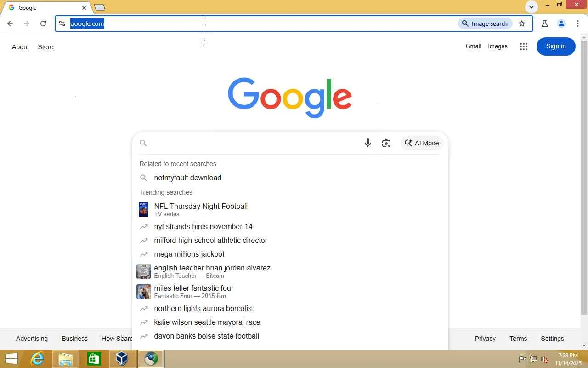Launch Internet Explorer from the taskbar
The width and height of the screenshot is (588, 368).
pyautogui.click(x=37, y=359)
